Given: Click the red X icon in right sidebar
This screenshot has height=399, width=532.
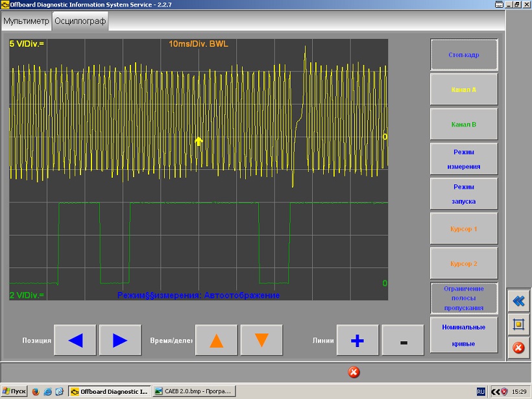Looking at the screenshot, I should (518, 348).
